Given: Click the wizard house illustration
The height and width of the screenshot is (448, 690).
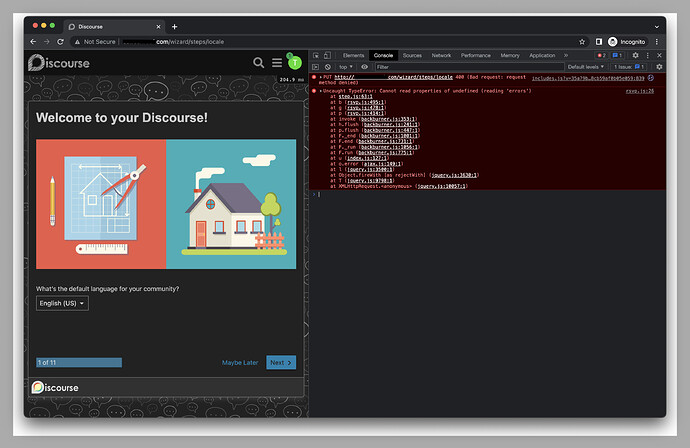Looking at the screenshot, I should pyautogui.click(x=166, y=204).
